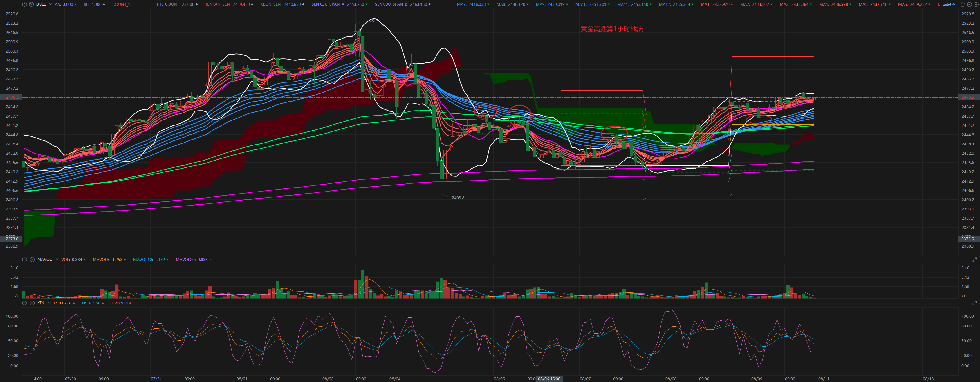Remove the BOLL indicator
This screenshot has height=382, width=980.
tap(32, 4)
